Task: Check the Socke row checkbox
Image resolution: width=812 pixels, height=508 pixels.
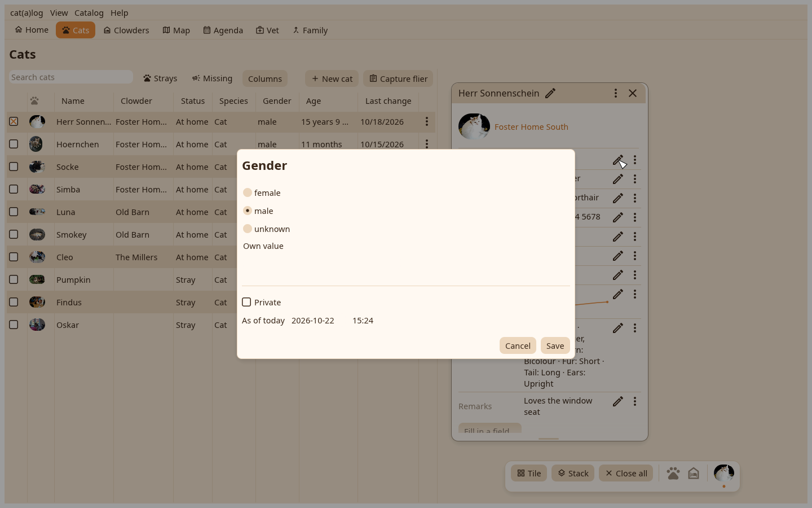Action: pyautogui.click(x=14, y=167)
